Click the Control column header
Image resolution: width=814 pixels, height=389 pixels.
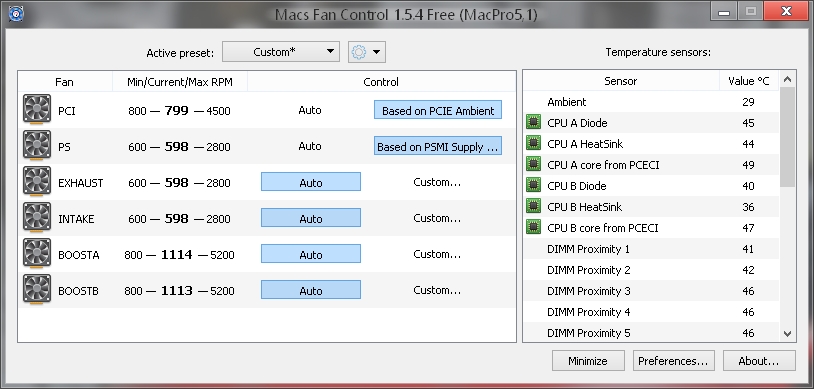point(381,82)
